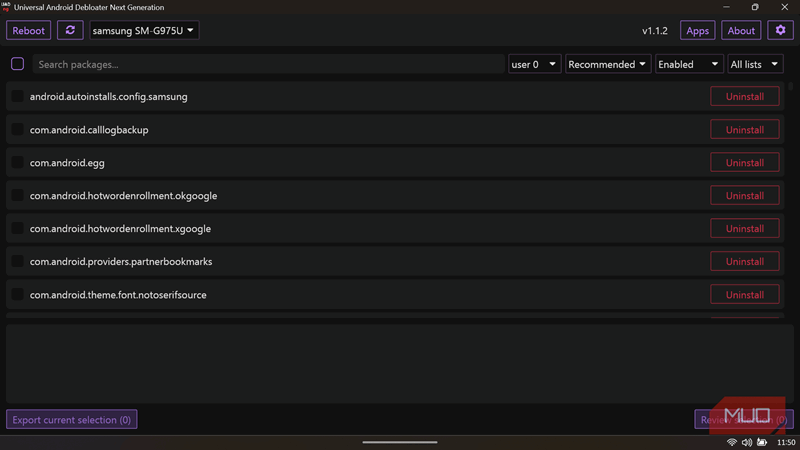Open the All lists dropdown
Image resolution: width=800 pixels, height=450 pixels.
pyautogui.click(x=754, y=64)
